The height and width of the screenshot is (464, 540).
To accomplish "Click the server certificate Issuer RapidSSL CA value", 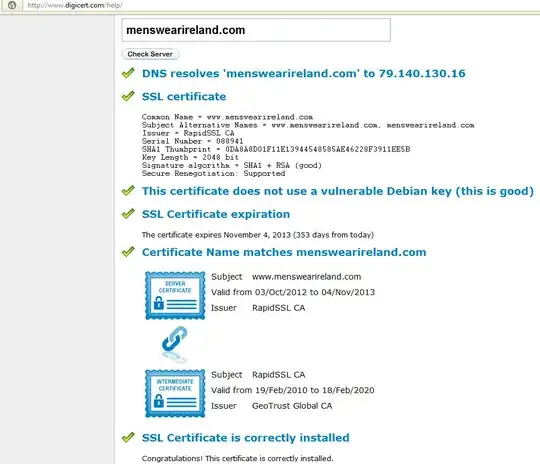I will pyautogui.click(x=279, y=308).
